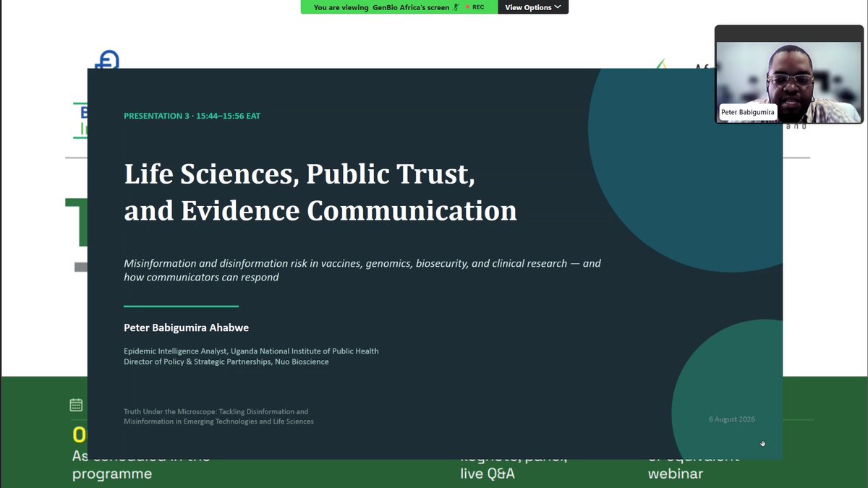
Task: Click "PRESENTATION 3 · 15:44–15:56 EAT" header text
Action: [192, 116]
